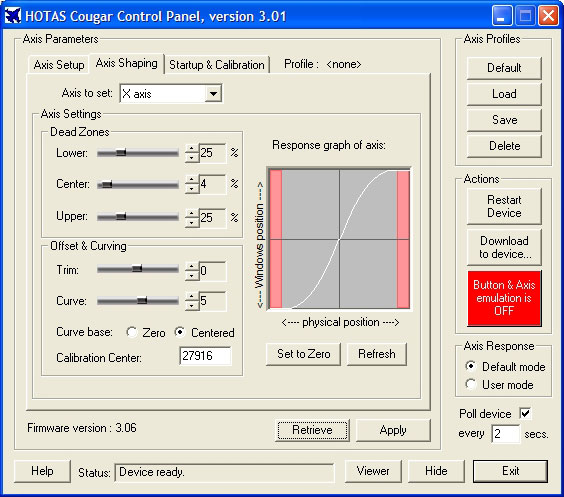The height and width of the screenshot is (497, 564).
Task: Increase the Curve value with up arrow
Action: (192, 296)
